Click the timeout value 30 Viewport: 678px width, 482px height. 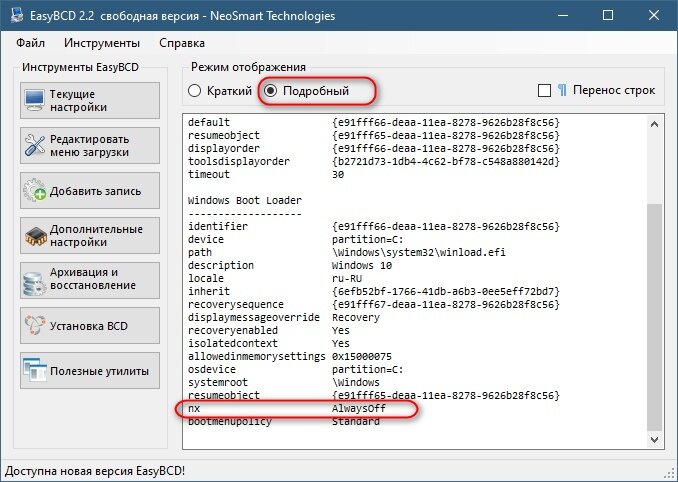[x=338, y=175]
